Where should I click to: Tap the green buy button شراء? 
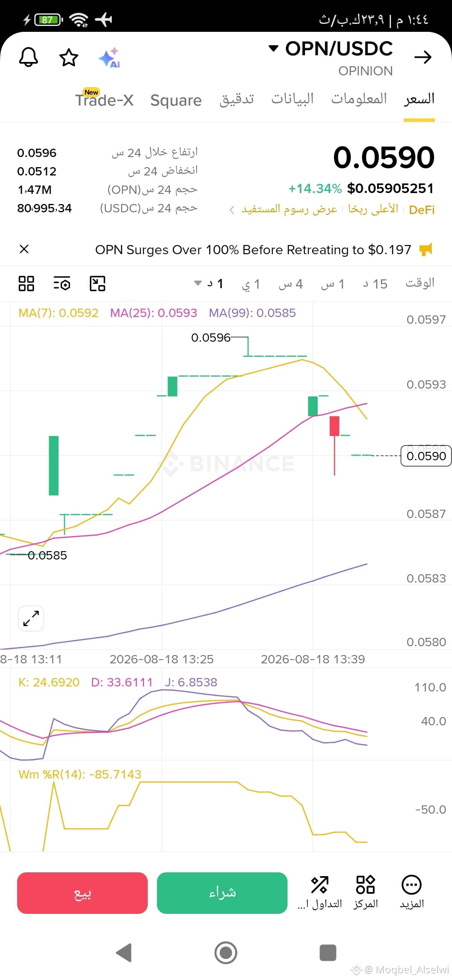(222, 893)
